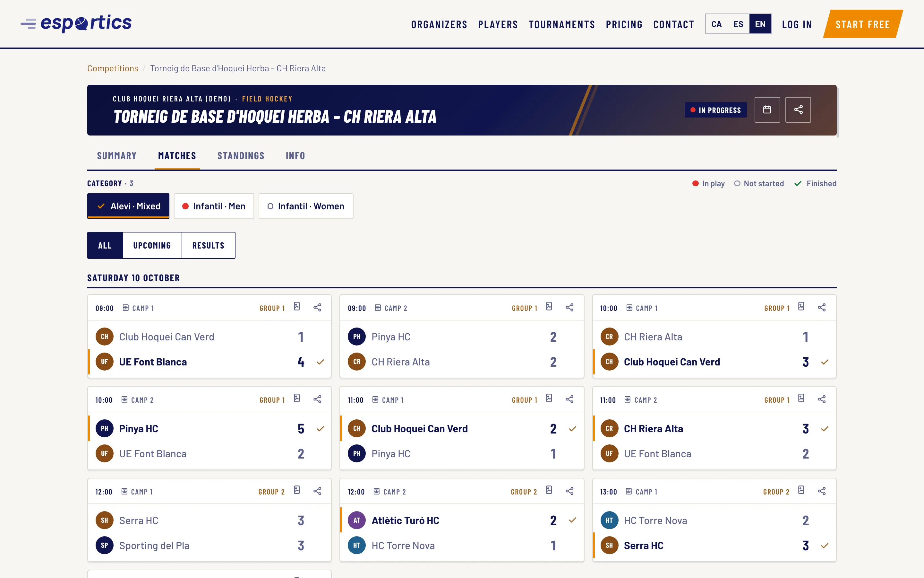This screenshot has width=924, height=578.
Task: Click UE Font Blanca in 09:00 match
Action: pos(209,362)
